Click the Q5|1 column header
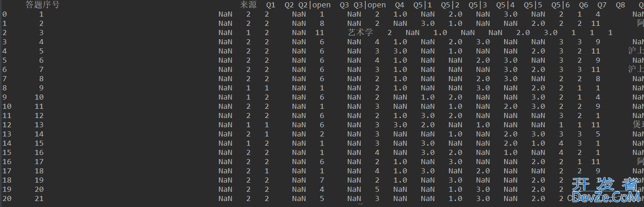644x207 pixels. (x=422, y=5)
